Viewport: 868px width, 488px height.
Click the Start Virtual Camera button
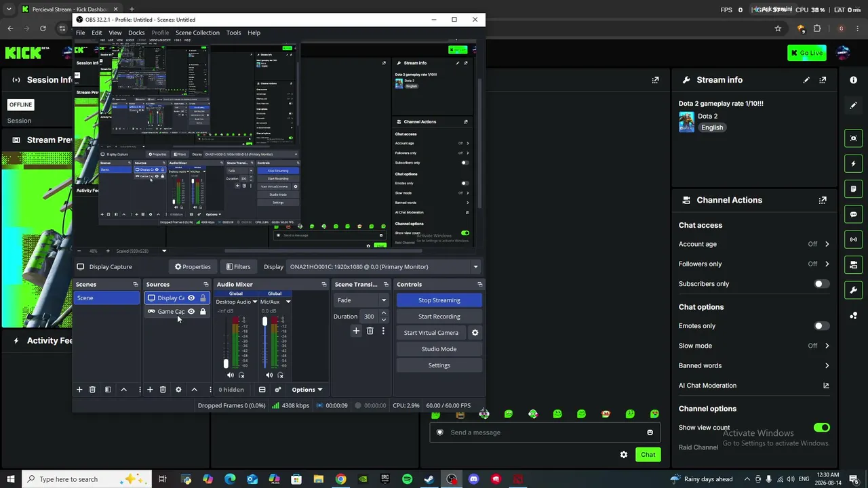tap(431, 333)
